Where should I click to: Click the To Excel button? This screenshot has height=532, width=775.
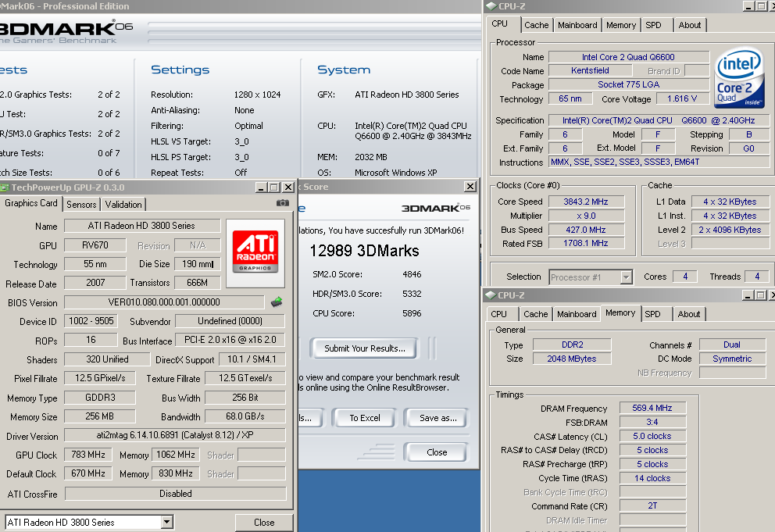pyautogui.click(x=364, y=418)
